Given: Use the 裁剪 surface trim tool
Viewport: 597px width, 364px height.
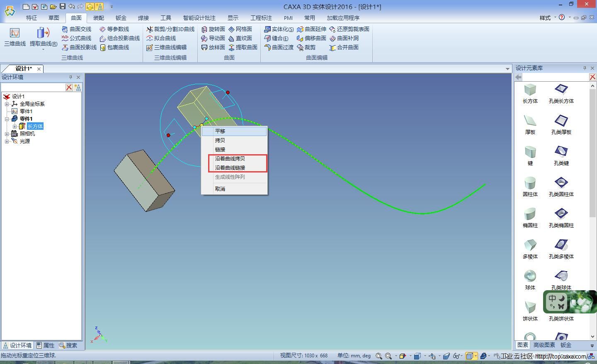Looking at the screenshot, I should (306, 47).
